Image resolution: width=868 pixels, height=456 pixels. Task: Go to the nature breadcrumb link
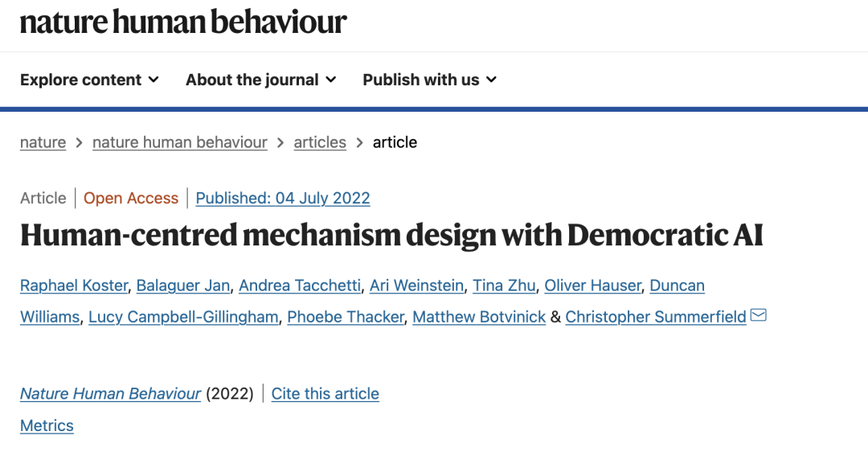tap(43, 142)
